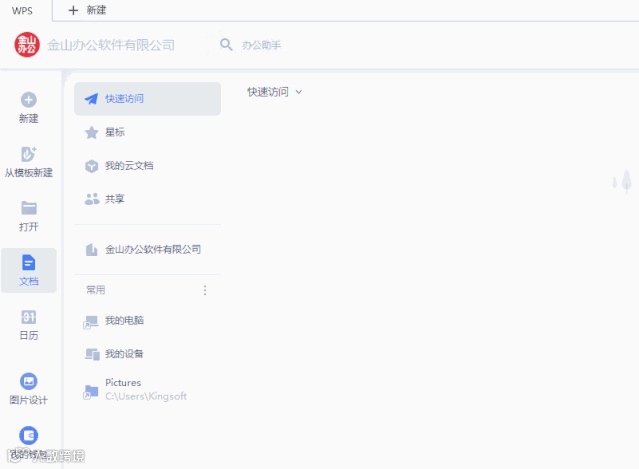Image resolution: width=639 pixels, height=469 pixels.
Task: Open the WPS home tab
Action: pyautogui.click(x=22, y=11)
